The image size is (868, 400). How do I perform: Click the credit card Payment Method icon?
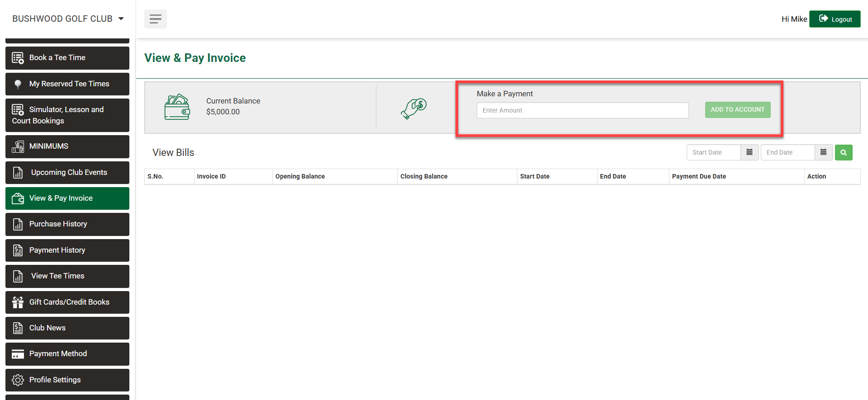click(x=18, y=354)
